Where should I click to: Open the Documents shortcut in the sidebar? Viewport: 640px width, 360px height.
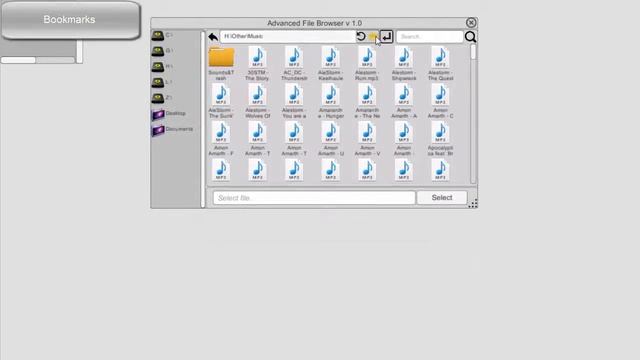coord(173,130)
